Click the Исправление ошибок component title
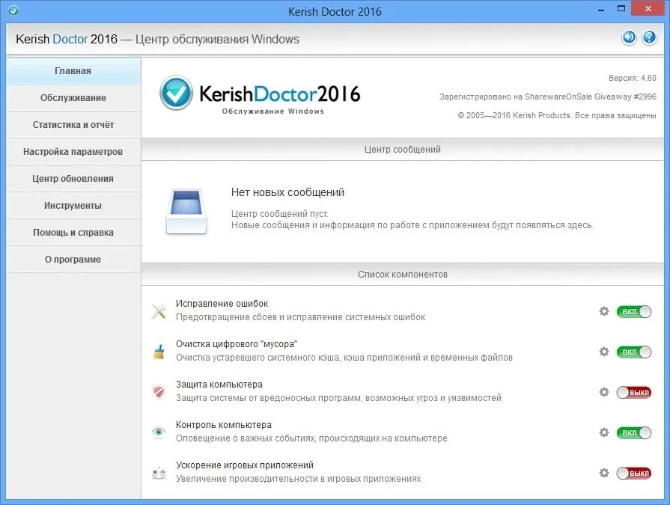 (x=222, y=304)
